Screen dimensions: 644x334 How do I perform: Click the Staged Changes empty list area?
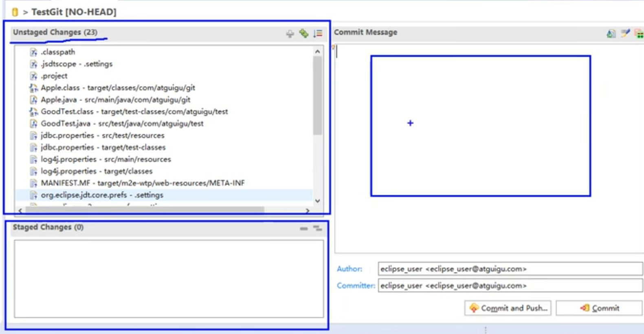(169, 279)
